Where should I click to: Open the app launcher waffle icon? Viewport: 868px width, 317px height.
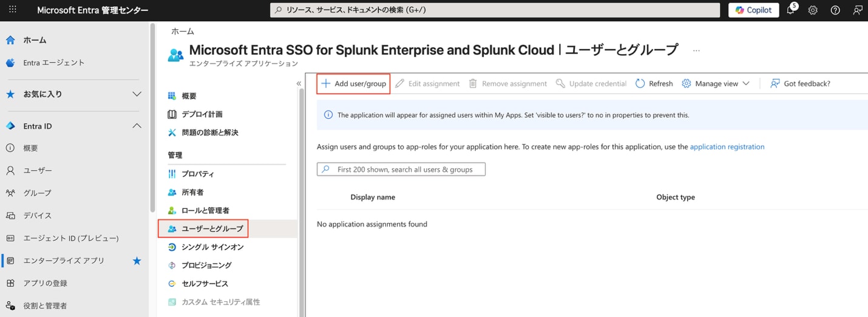point(13,10)
